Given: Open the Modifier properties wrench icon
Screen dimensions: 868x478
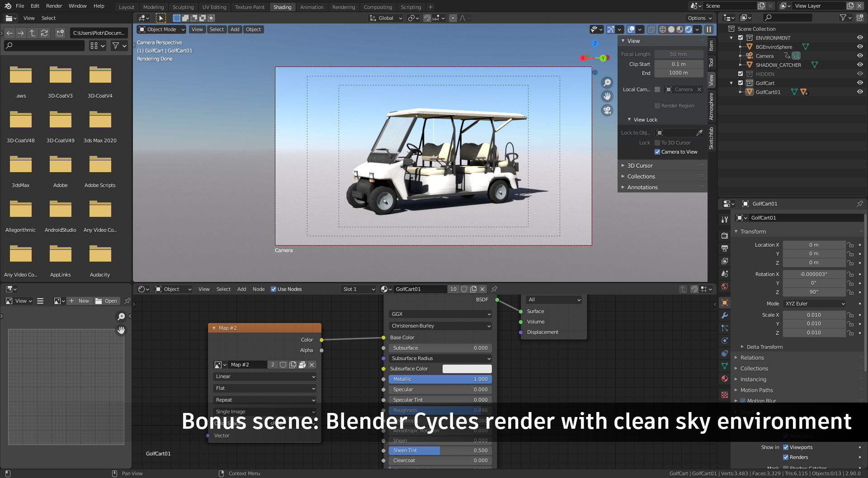Looking at the screenshot, I should 725,315.
